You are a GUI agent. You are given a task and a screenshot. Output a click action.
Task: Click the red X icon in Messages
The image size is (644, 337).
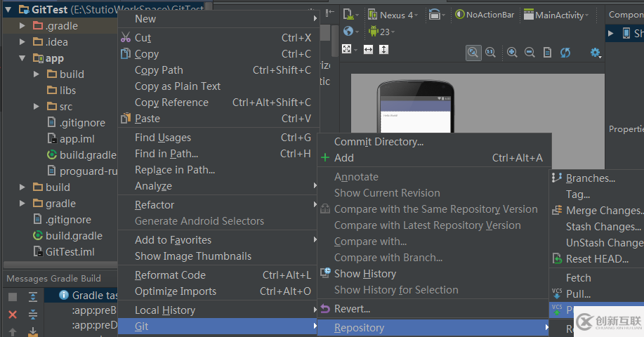point(13,314)
